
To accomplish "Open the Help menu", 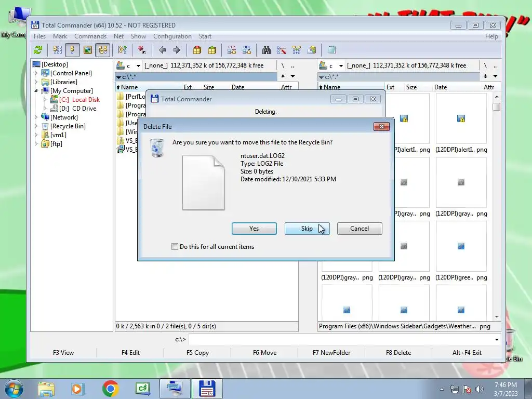I will point(491,36).
